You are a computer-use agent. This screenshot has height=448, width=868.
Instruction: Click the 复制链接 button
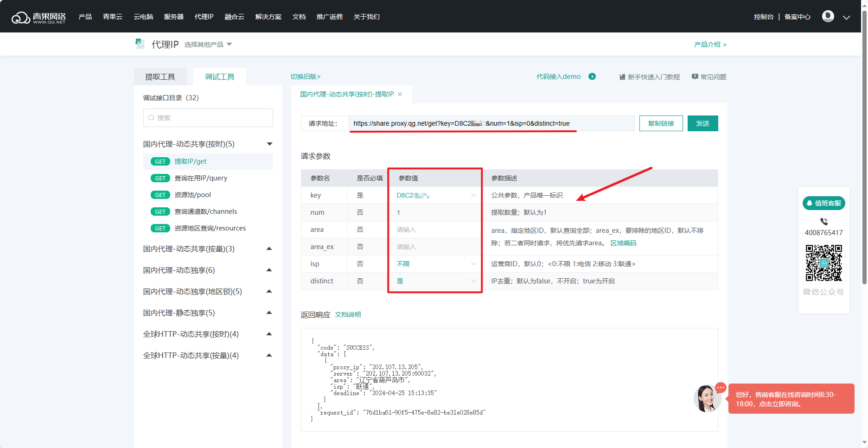pyautogui.click(x=660, y=123)
